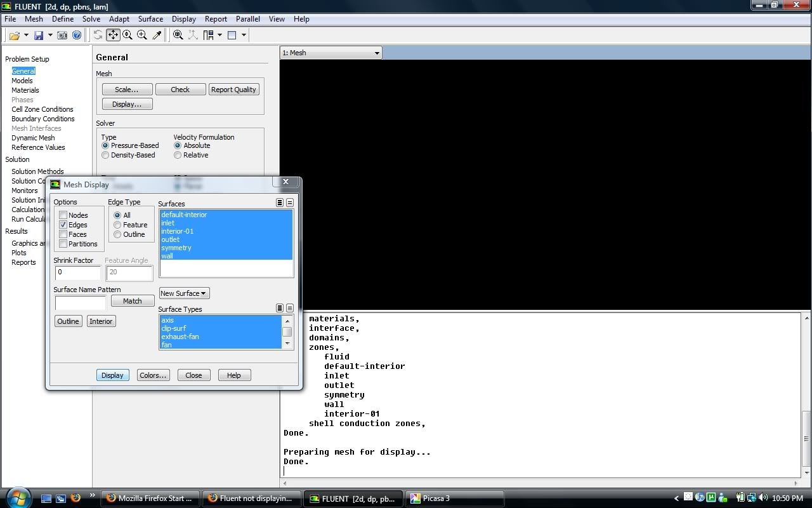Image resolution: width=812 pixels, height=508 pixels.
Task: Expand the window layout dropdown arrow
Action: [219, 35]
